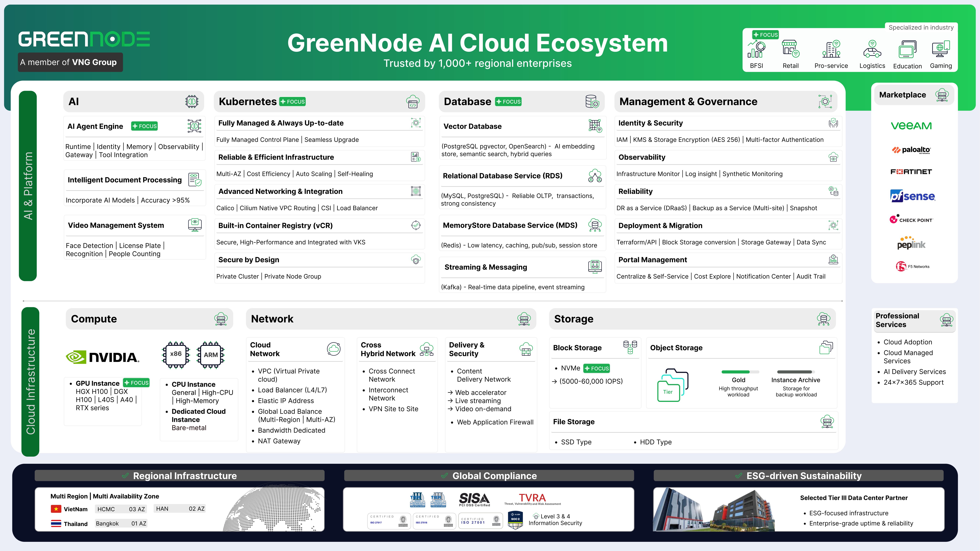Click the SISA PCI DSS Certified logo

(x=474, y=499)
